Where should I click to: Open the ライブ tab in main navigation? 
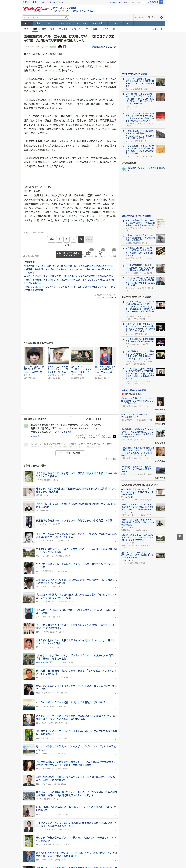coord(49,23)
